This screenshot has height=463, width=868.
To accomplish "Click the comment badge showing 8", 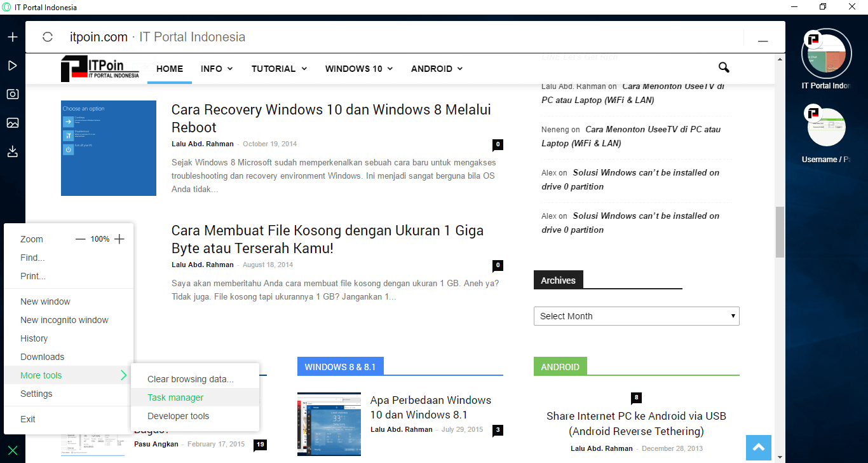I will 637,398.
